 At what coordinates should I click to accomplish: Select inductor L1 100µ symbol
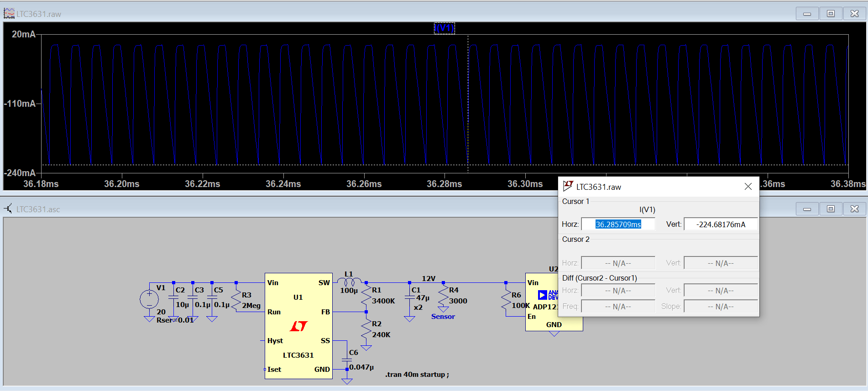coord(350,281)
